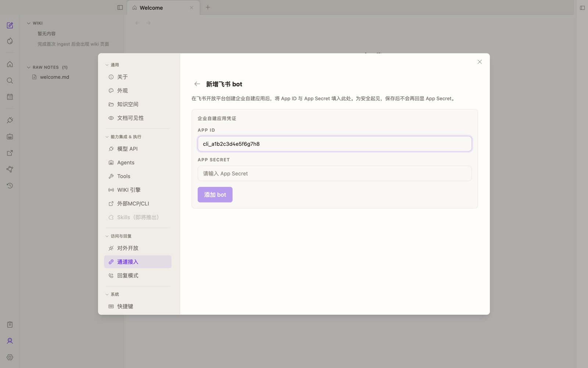Collapse the 通用 settings group
588x368 pixels.
click(x=107, y=65)
